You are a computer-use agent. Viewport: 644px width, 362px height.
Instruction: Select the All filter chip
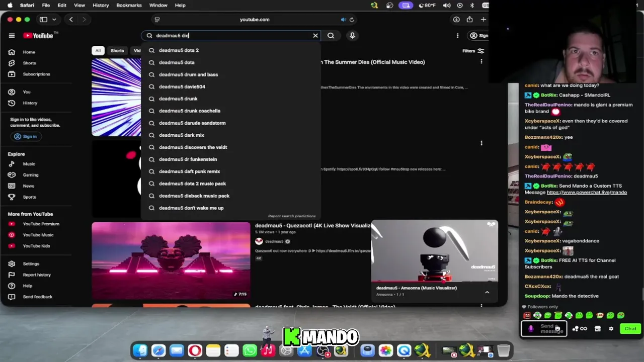[98, 51]
